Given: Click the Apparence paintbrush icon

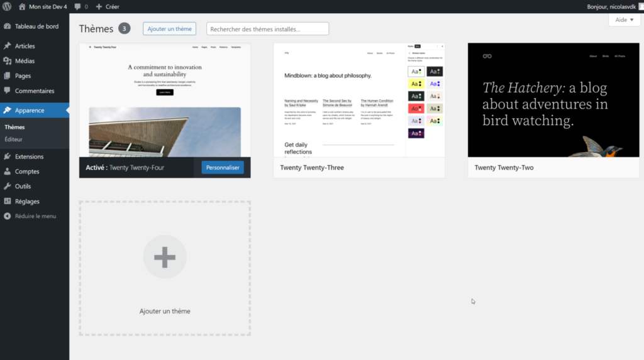Looking at the screenshot, I should [x=8, y=110].
